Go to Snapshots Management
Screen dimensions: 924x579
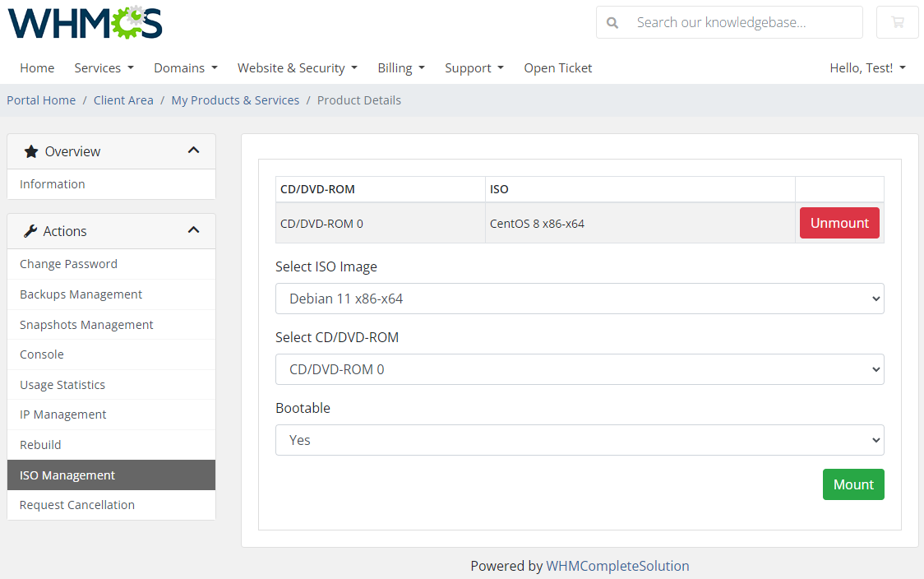[85, 324]
